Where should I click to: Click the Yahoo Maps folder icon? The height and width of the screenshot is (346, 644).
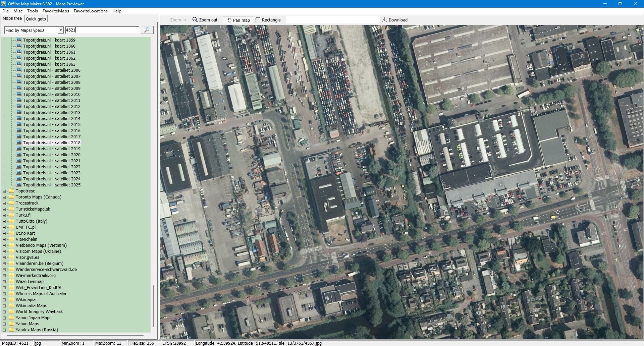[x=11, y=324]
